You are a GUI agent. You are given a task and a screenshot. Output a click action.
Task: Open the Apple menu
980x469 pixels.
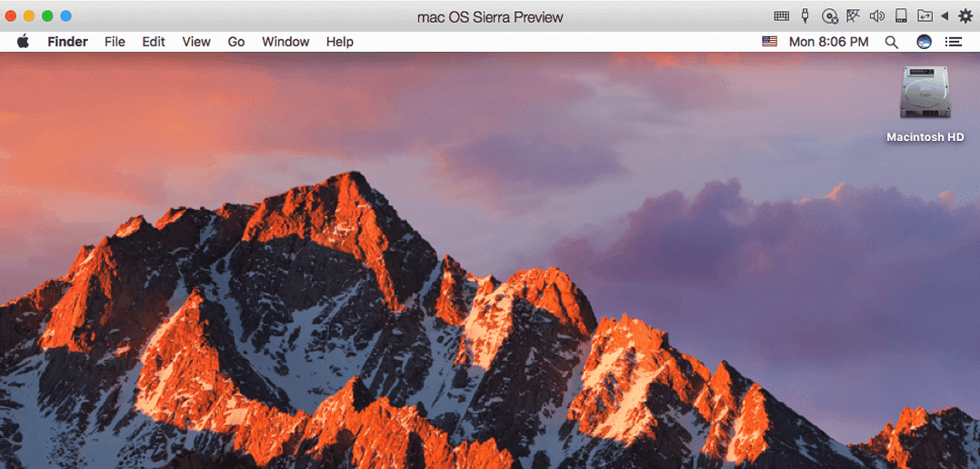pos(23,42)
